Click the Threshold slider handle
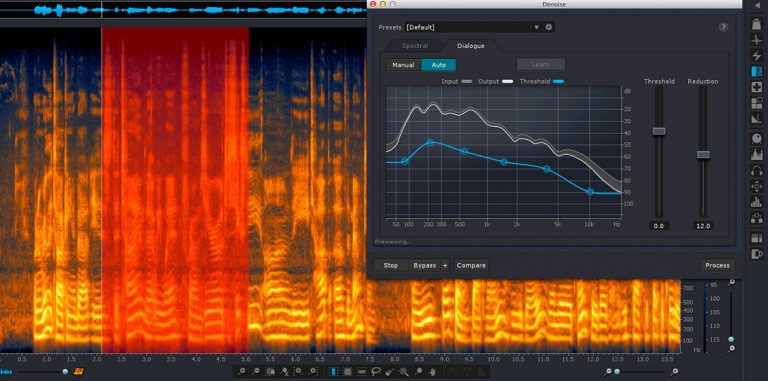This screenshot has height=381, width=768. pyautogui.click(x=659, y=131)
